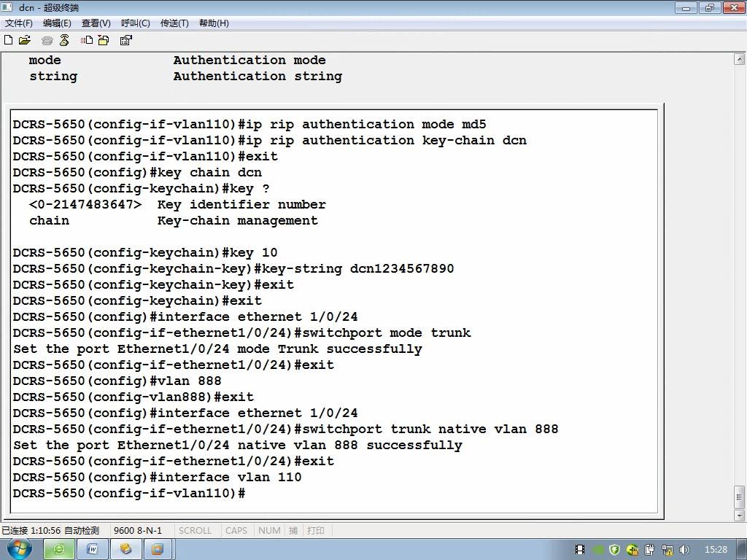Click the final config-if-vlan110 prompt line
747x560 pixels.
pyautogui.click(x=129, y=494)
